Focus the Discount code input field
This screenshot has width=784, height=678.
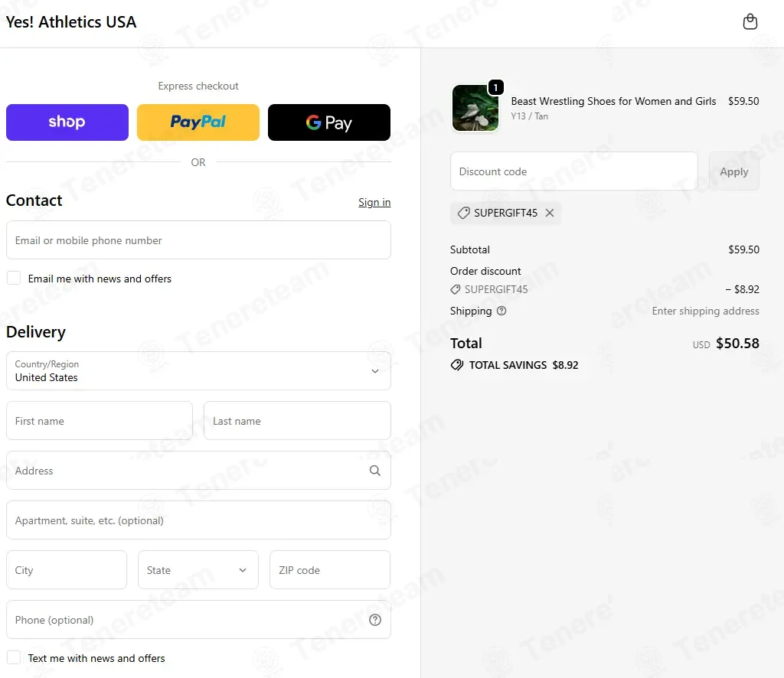click(x=574, y=171)
